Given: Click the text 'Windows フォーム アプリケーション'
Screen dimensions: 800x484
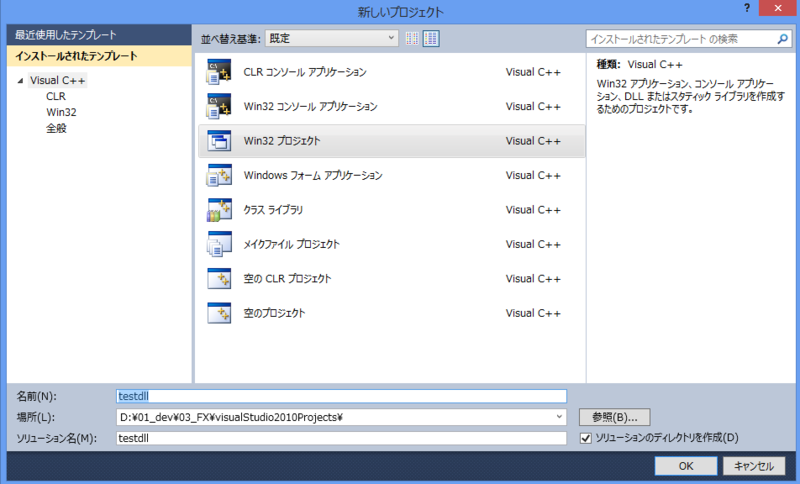Looking at the screenshot, I should 313,175.
